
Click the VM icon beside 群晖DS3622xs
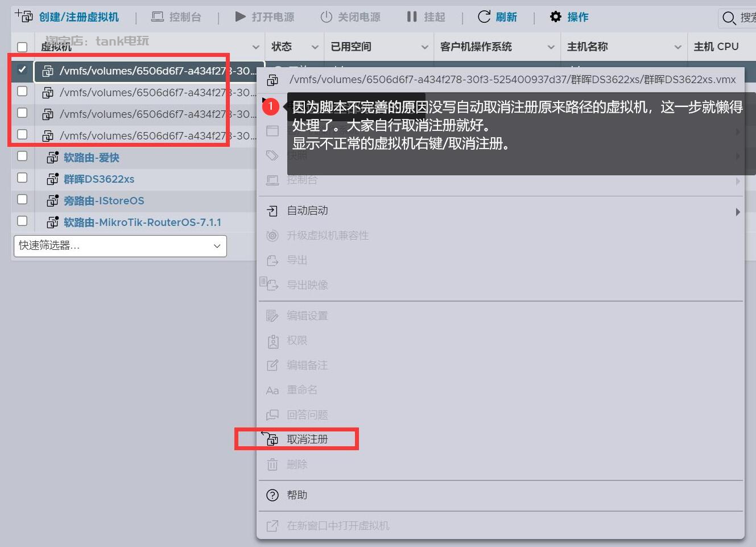pos(52,179)
